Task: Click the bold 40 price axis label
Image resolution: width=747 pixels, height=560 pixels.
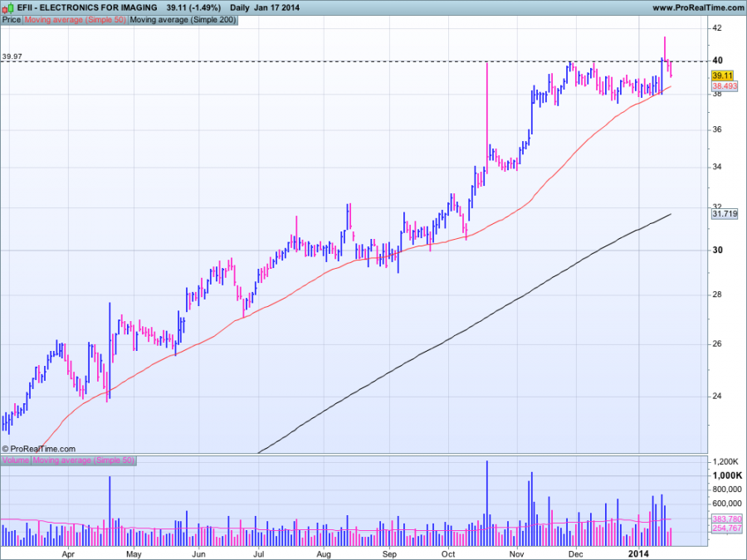Action: (717, 61)
